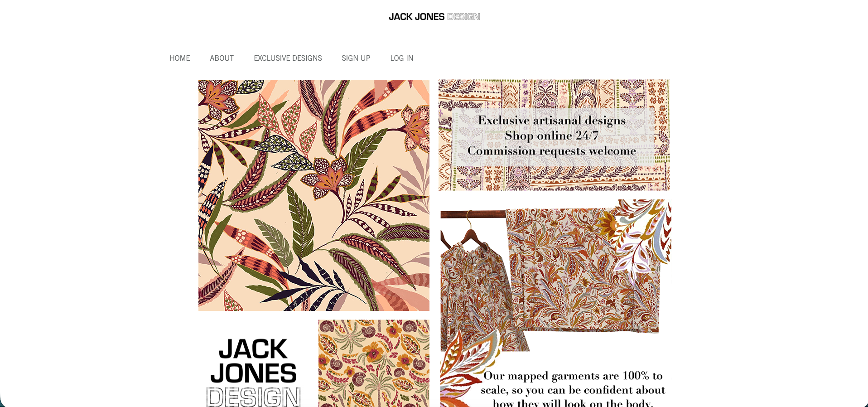The width and height of the screenshot is (868, 407).
Task: Select the folded paisley fabric image
Action: click(582, 271)
